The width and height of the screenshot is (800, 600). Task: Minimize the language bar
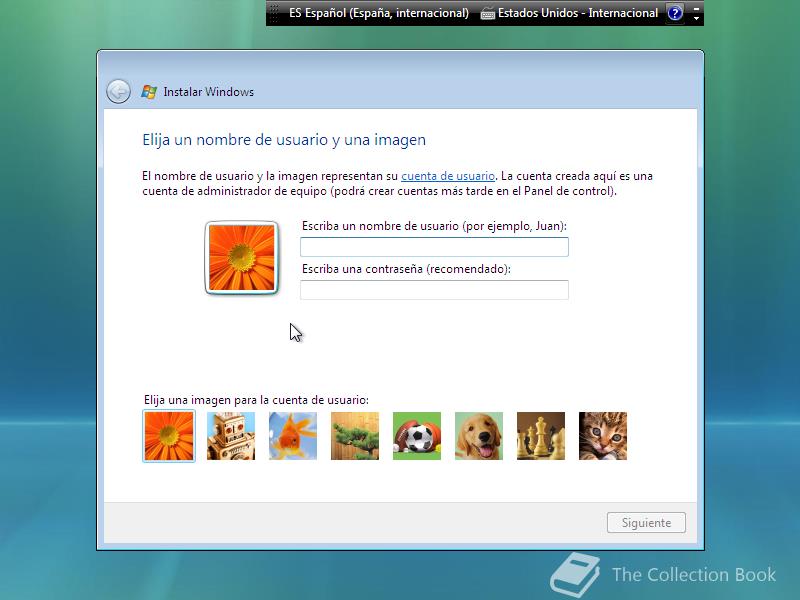pyautogui.click(x=696, y=8)
